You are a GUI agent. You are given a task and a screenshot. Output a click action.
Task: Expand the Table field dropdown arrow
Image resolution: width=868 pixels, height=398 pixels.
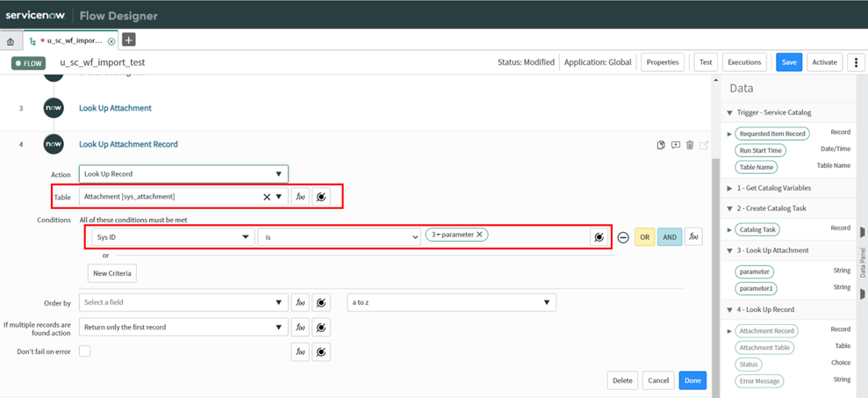tap(279, 197)
